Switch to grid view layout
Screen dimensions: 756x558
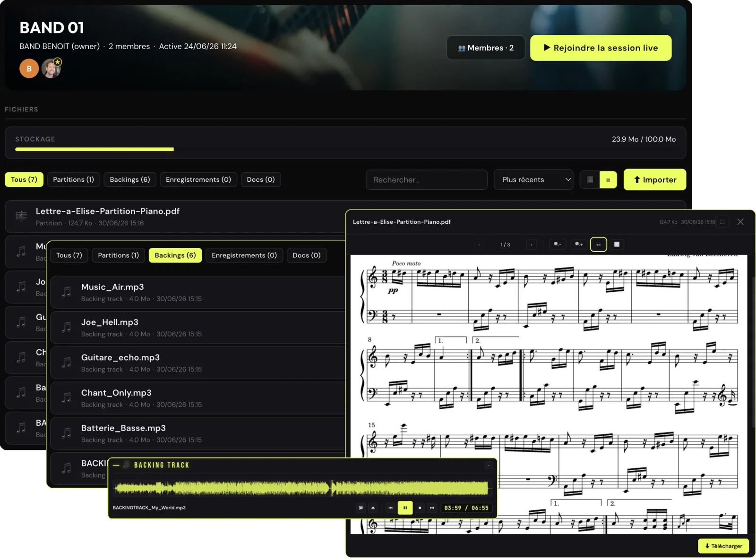click(590, 180)
